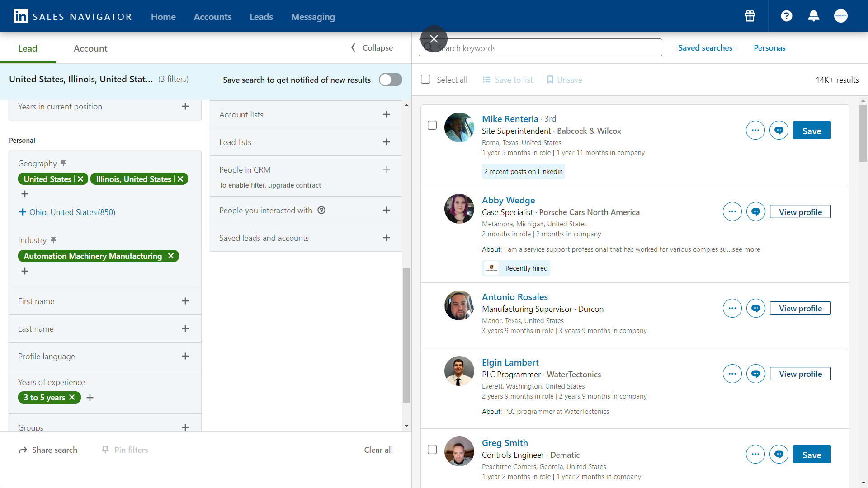Open more options for Abby Wedge
This screenshot has width=868, height=488.
click(732, 211)
